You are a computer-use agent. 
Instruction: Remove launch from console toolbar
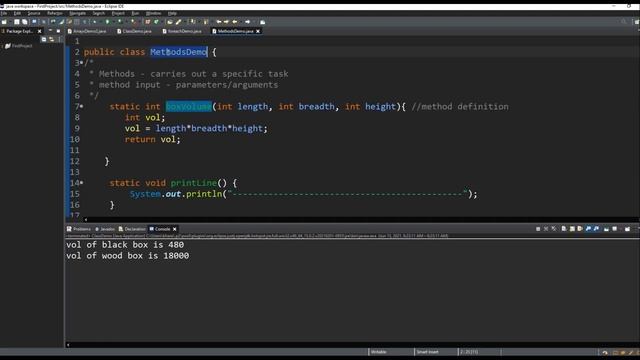(546, 229)
